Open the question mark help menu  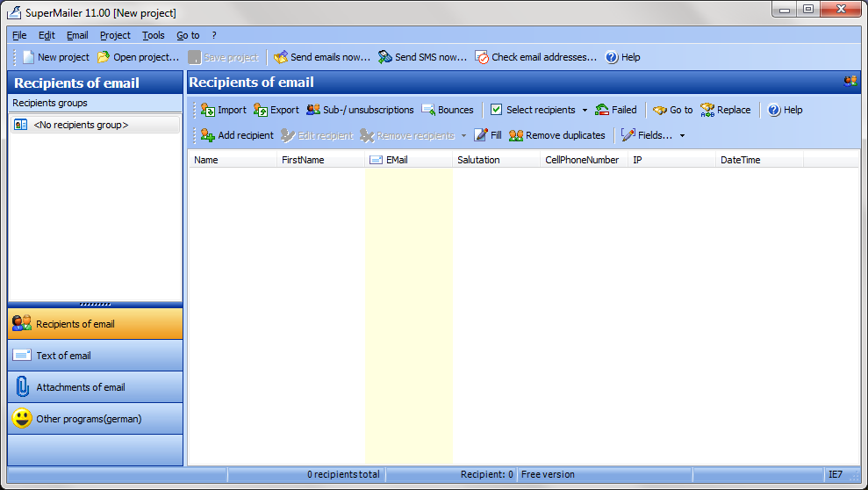click(214, 35)
